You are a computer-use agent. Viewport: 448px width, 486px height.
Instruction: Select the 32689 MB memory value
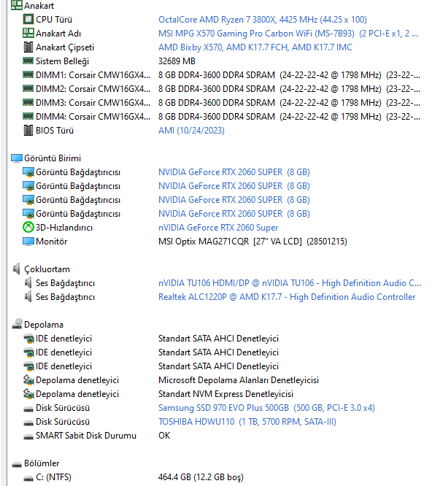point(177,61)
